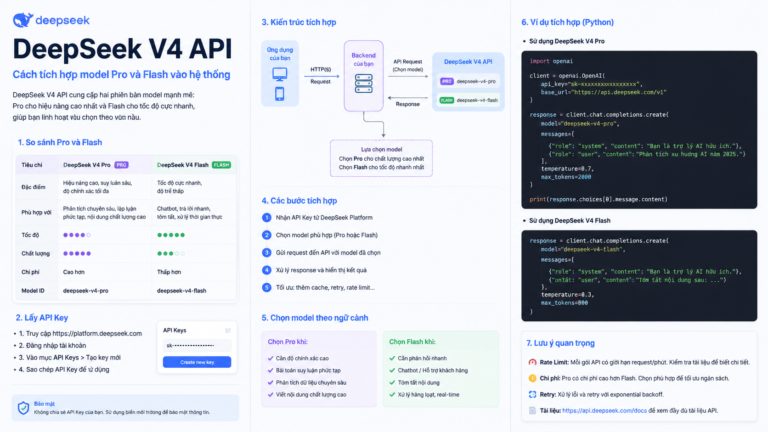Click the masked sk- API key field

197,345
